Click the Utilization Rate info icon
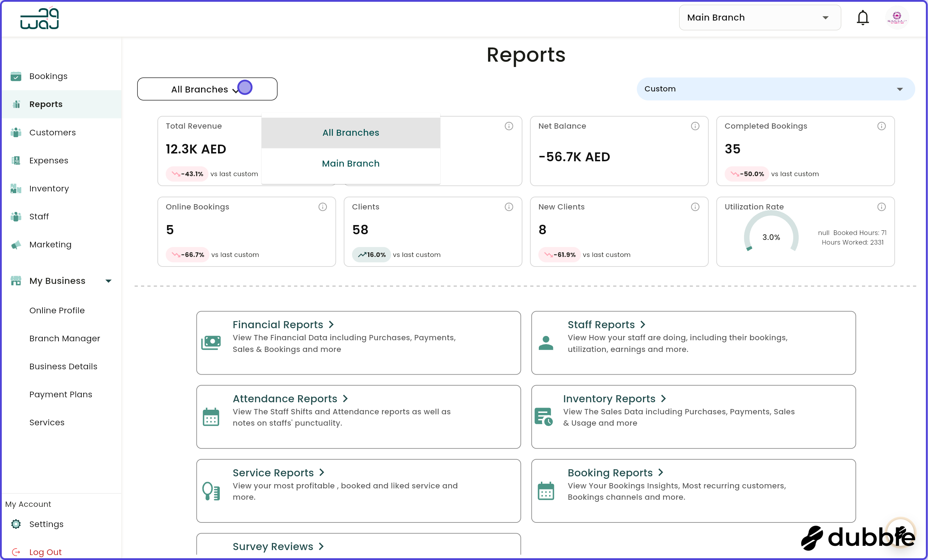The height and width of the screenshot is (560, 928). pos(881,207)
